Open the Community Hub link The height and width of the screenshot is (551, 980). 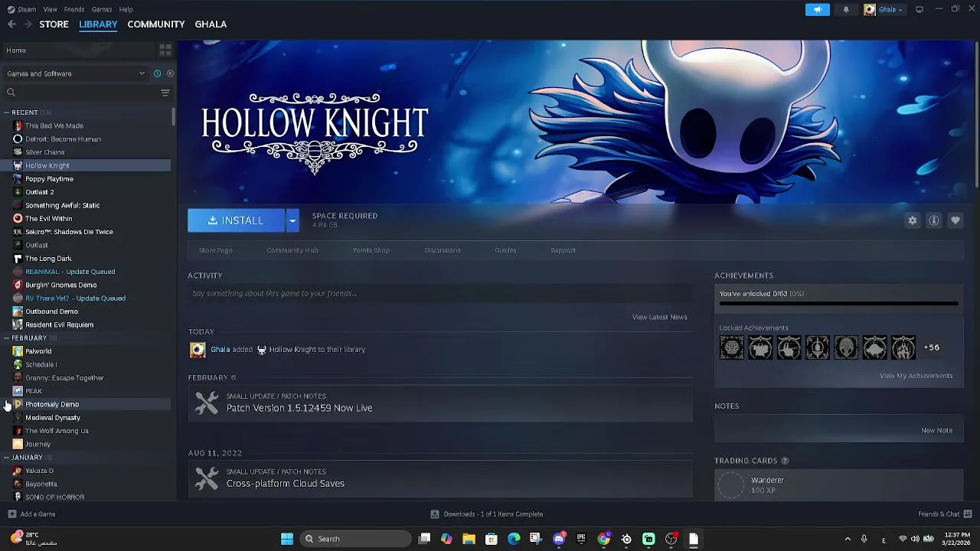(x=292, y=250)
